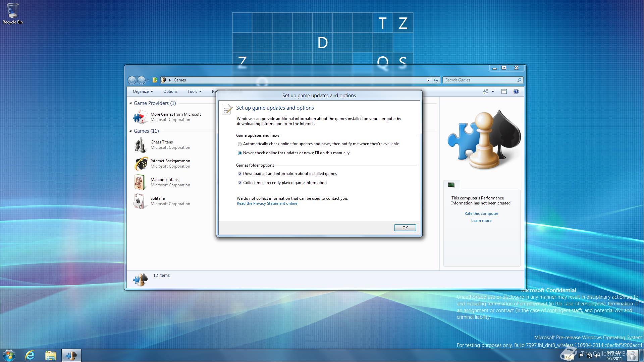The image size is (644, 362).
Task: Open the view options dropdown arrow
Action: (493, 92)
